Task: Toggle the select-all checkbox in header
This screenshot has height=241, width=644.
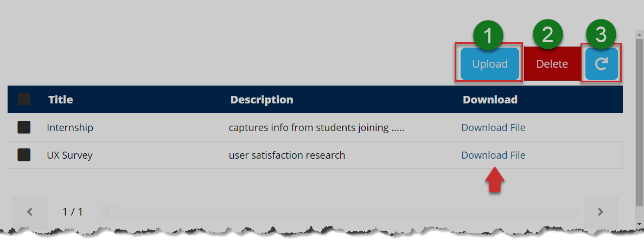Action: (x=24, y=99)
